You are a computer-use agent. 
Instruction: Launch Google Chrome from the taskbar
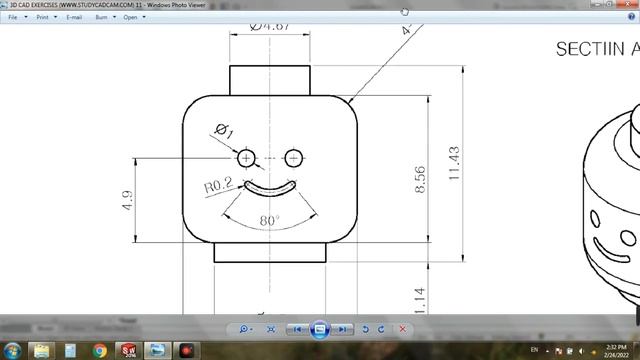pyautogui.click(x=99, y=351)
